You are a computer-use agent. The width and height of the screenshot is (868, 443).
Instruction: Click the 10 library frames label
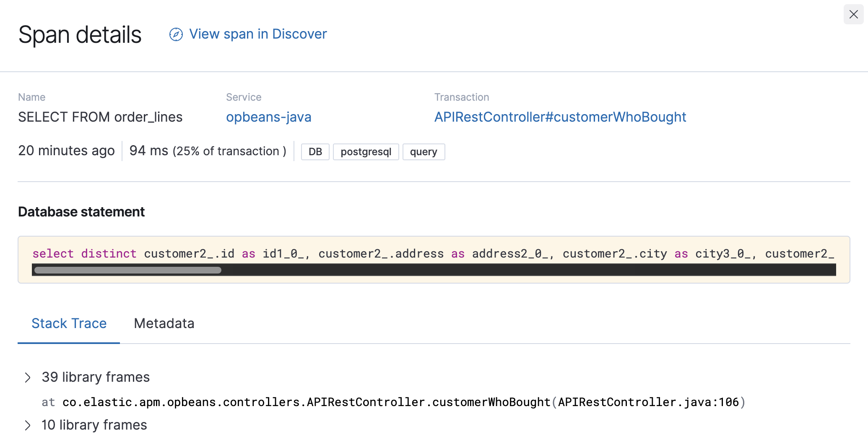pyautogui.click(x=94, y=425)
